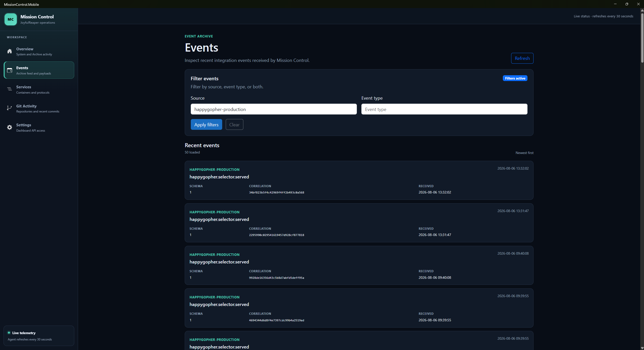Screen dimensions: 644x350
Task: Clear the event filters
Action: click(234, 125)
